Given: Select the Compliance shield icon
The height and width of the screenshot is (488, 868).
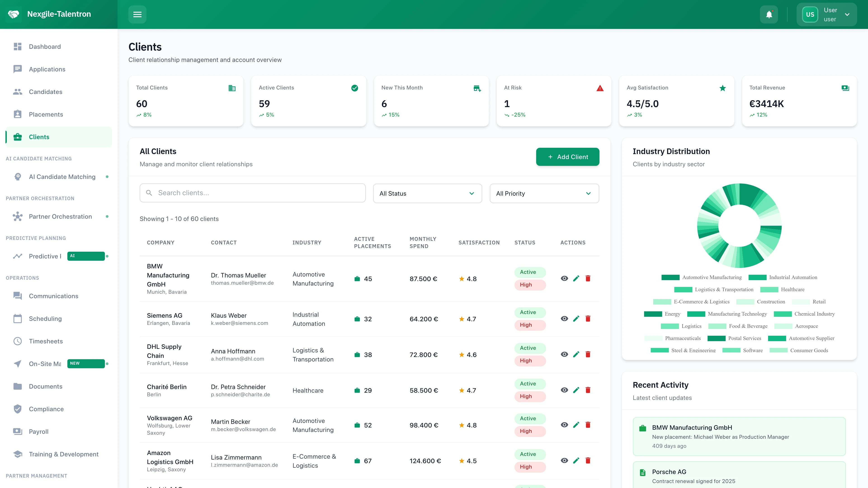Looking at the screenshot, I should tap(18, 409).
